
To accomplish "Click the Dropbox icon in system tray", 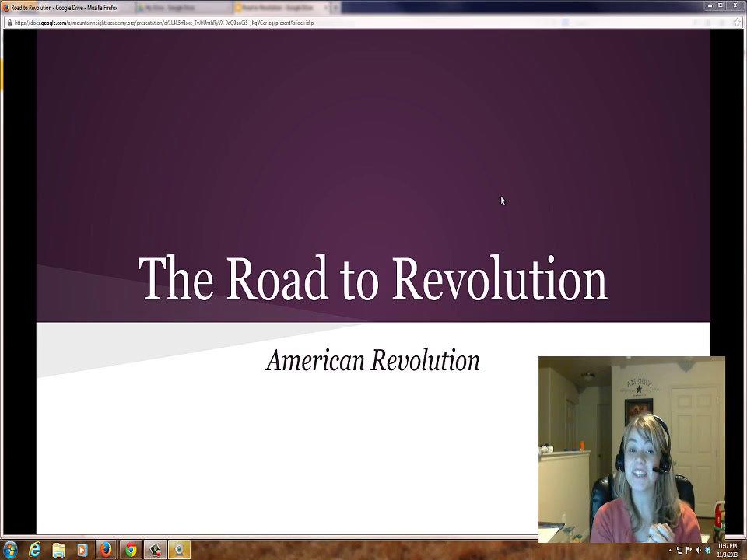I will coord(707,550).
